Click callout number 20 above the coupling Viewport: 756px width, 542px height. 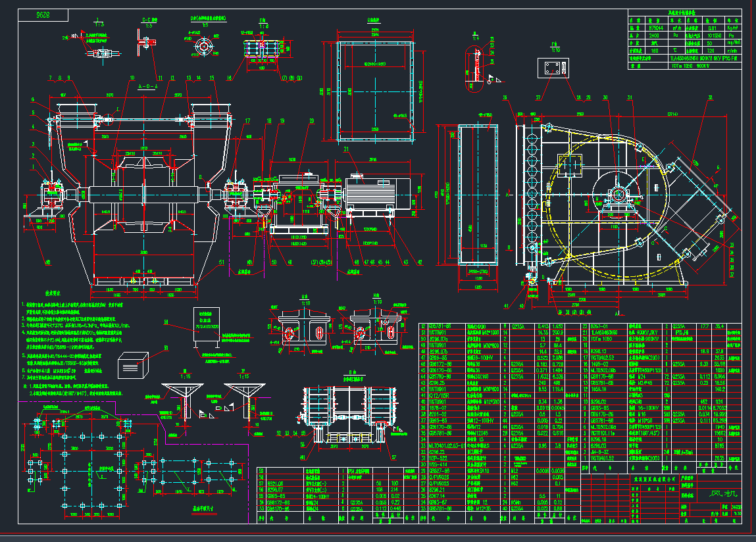coord(311,121)
